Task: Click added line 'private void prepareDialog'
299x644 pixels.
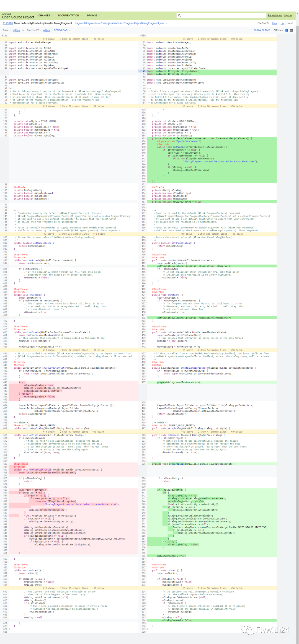Action: click(212, 464)
